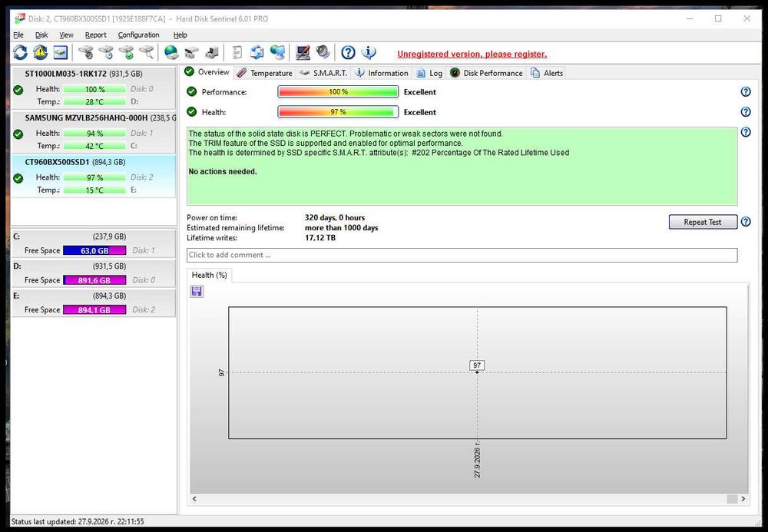The image size is (768, 532).
Task: Click the speaker toolbar icon
Action: tap(323, 52)
